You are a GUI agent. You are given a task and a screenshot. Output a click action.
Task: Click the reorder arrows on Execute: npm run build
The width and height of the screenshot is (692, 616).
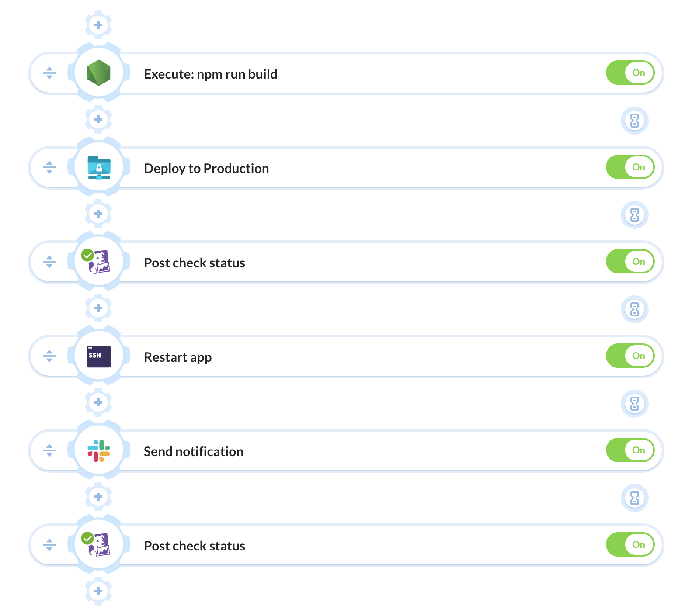49,73
